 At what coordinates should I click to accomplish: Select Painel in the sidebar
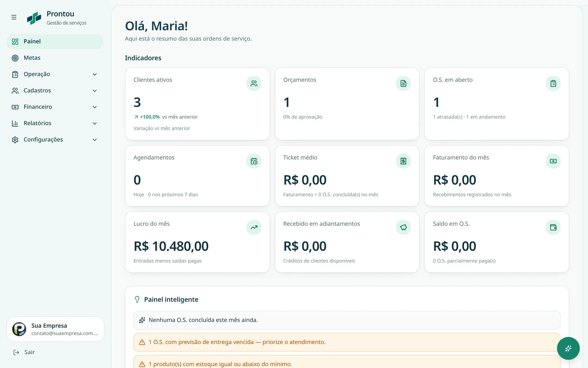(x=55, y=41)
